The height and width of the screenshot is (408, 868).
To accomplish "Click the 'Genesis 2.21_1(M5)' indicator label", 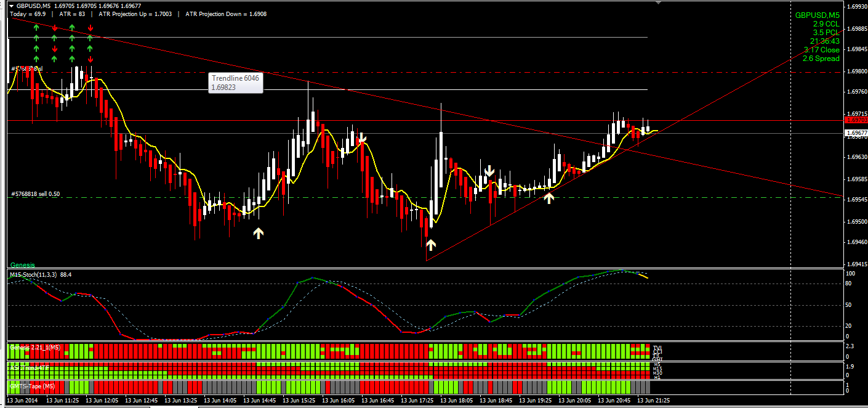I will tap(34, 347).
